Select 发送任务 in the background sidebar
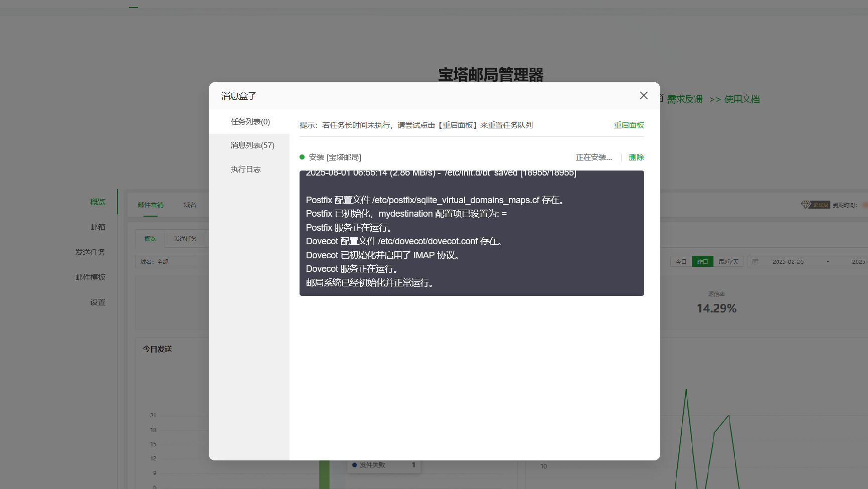The image size is (868, 489). [x=90, y=252]
